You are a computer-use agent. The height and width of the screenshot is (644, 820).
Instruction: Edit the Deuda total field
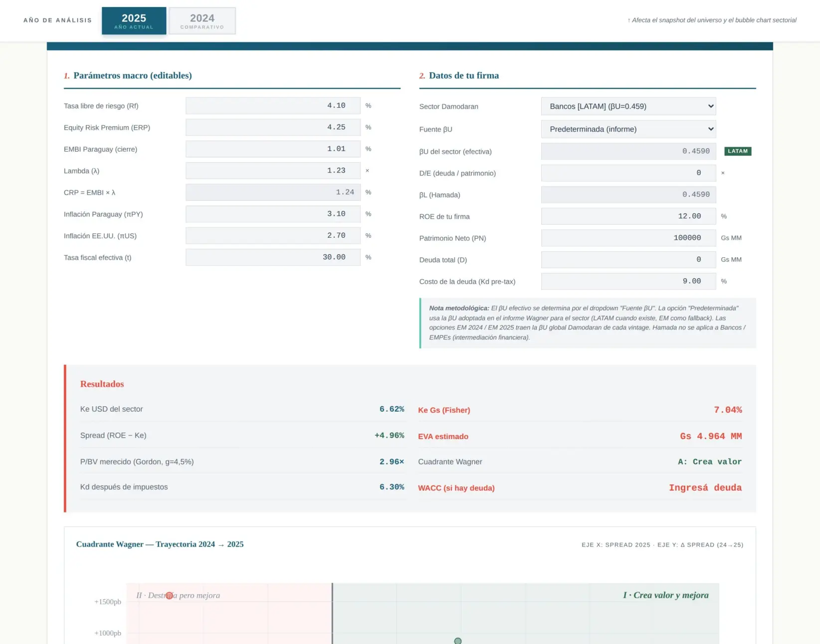click(628, 260)
